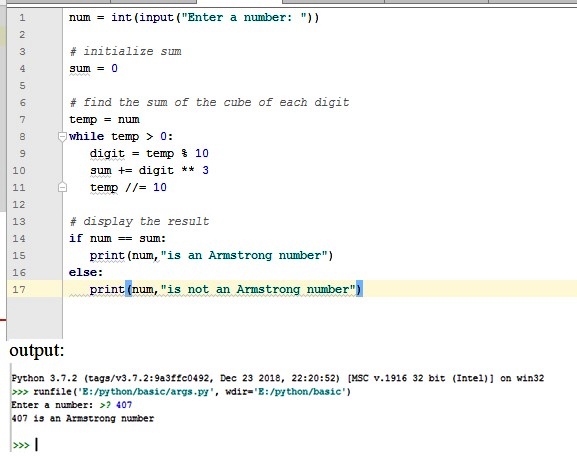Select line number 1 in the gutter
This screenshot has width=577, height=456.
22,17
